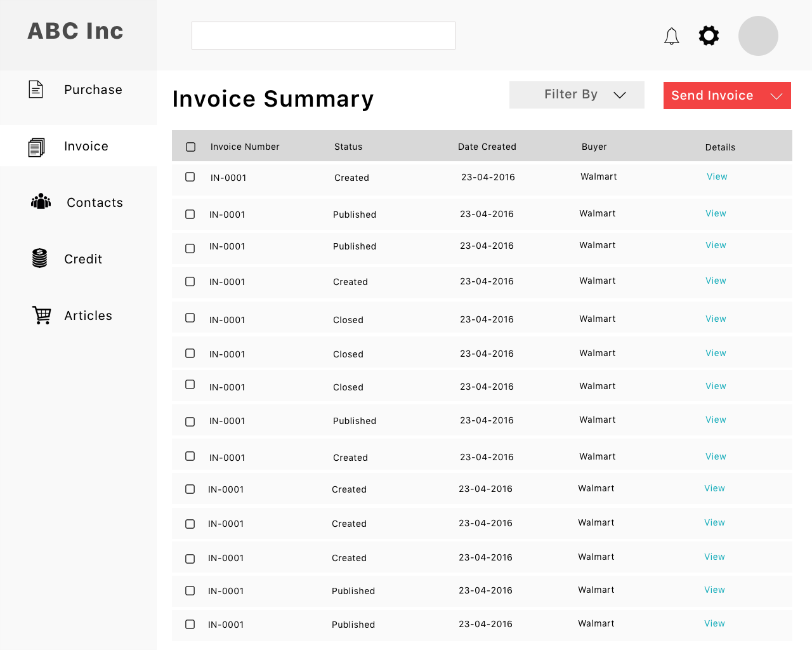Click View link for first invoice
This screenshot has height=650, width=812.
[x=717, y=176]
